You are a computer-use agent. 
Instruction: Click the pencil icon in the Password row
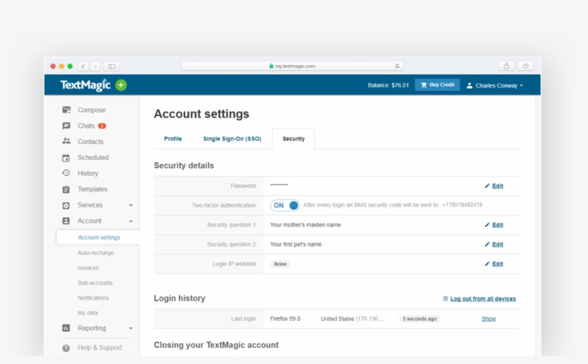point(487,186)
